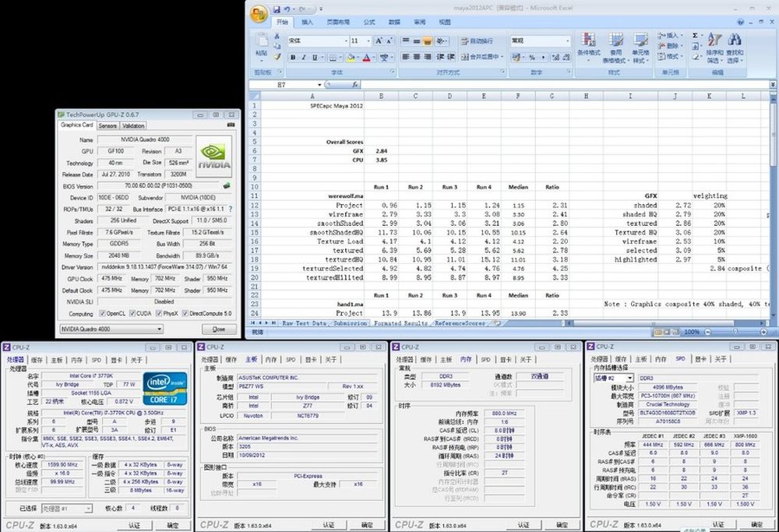Click the Align Right icon
This screenshot has width=779, height=532.
pos(427,57)
